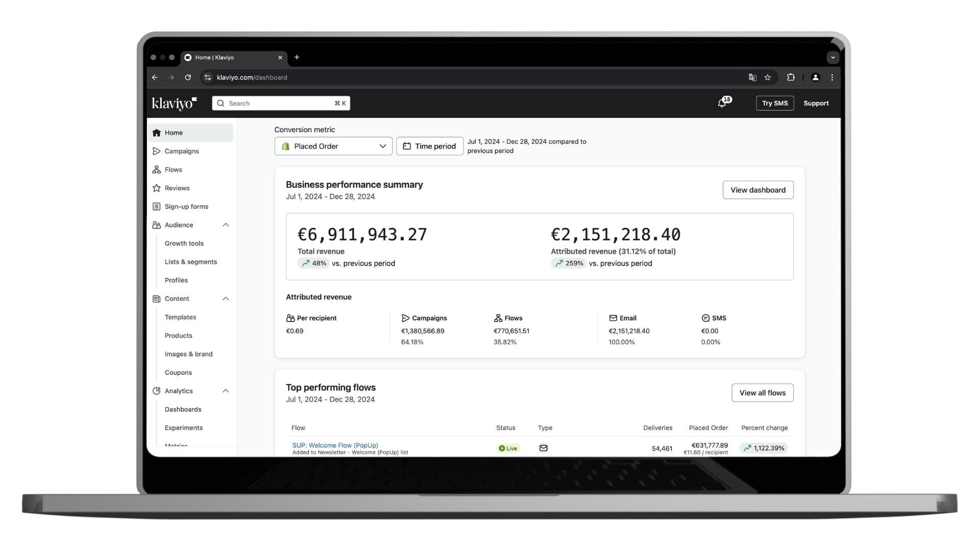Collapse the Content section chevron

[x=226, y=298]
